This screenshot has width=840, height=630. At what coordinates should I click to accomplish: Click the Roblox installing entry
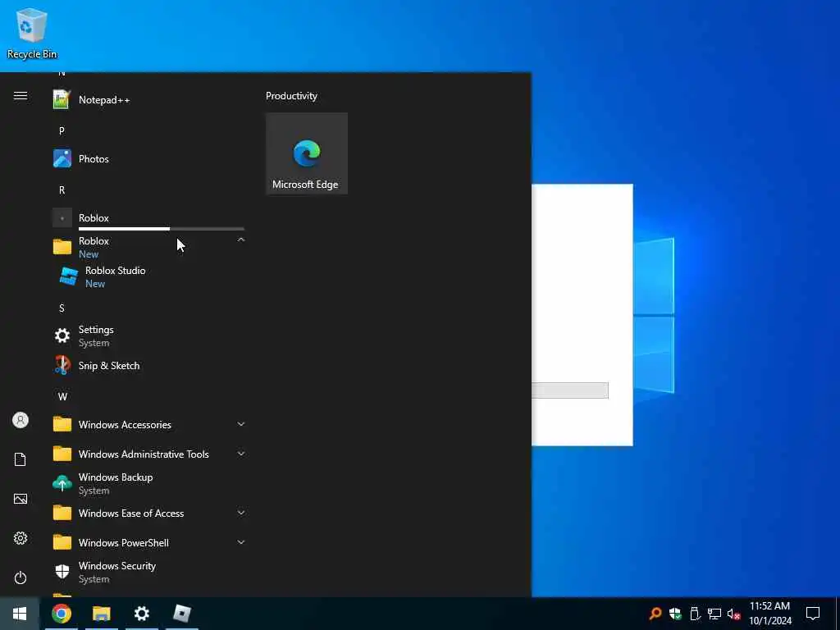(148, 218)
